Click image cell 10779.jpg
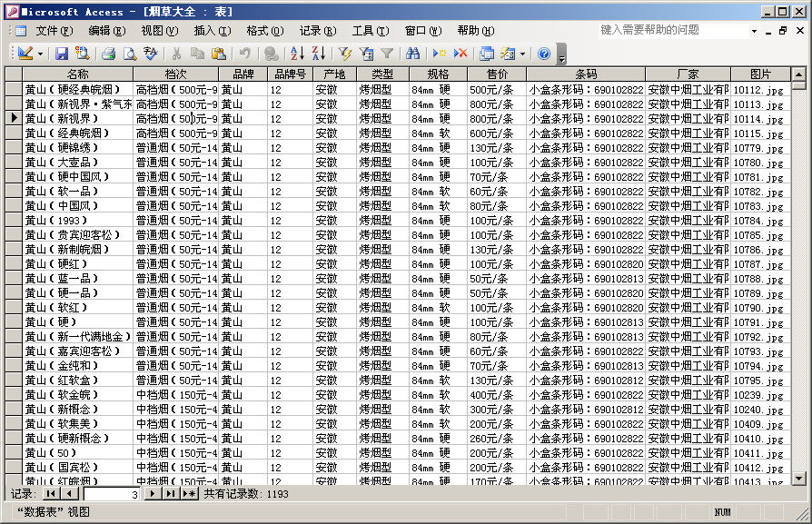812x524 pixels. 761,147
